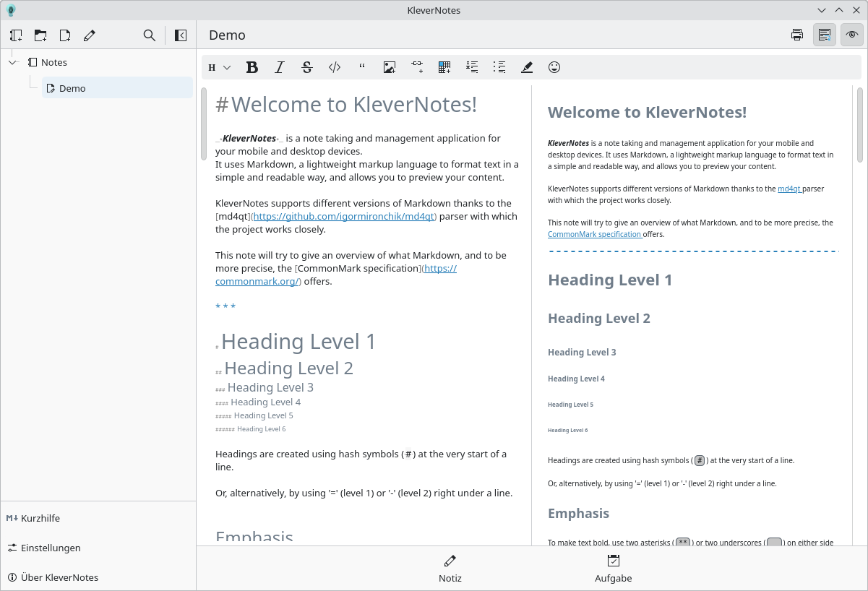Insert an emoji
Image resolution: width=868 pixels, height=591 pixels.
click(x=554, y=66)
